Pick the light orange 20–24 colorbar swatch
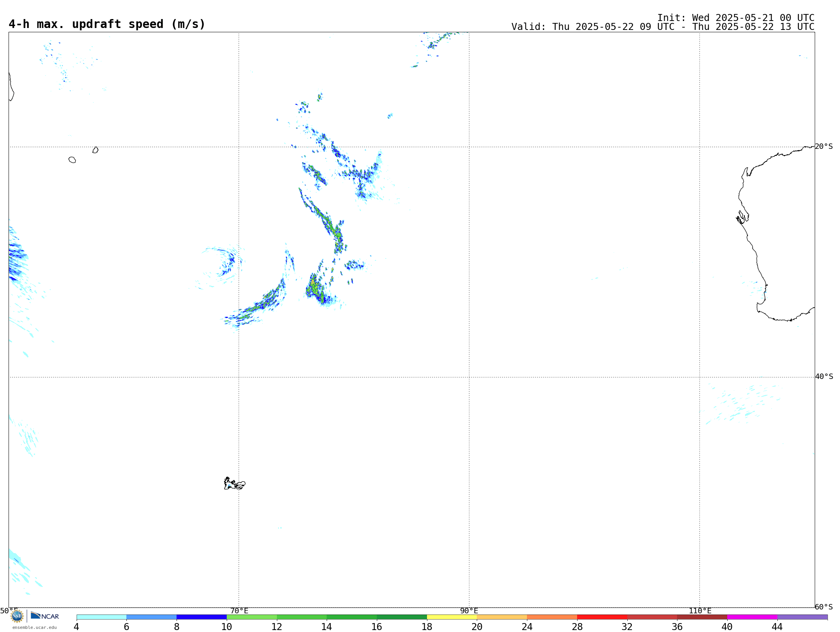This screenshot has width=840, height=632. pyautogui.click(x=502, y=617)
